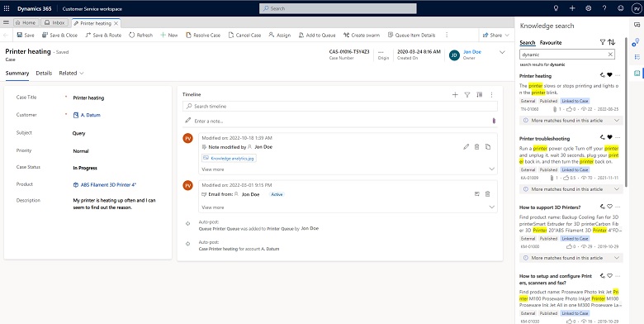Unfavourite the Printer heating article heart
The image size is (644, 324).
pyautogui.click(x=610, y=75)
